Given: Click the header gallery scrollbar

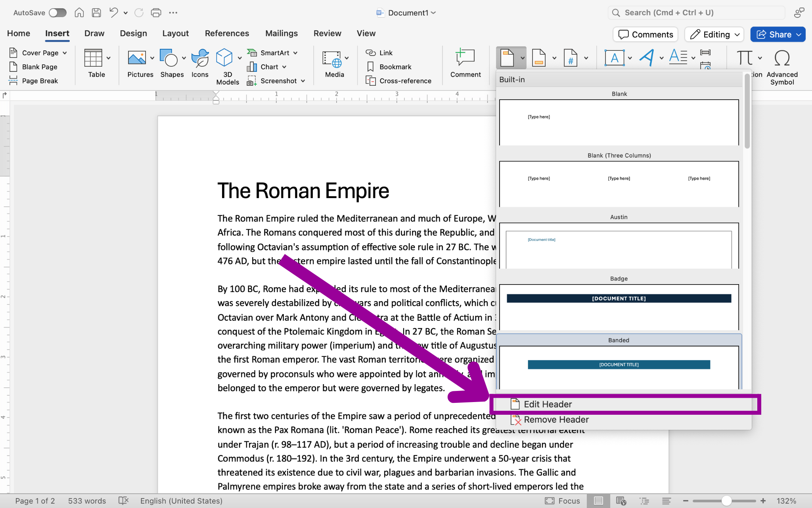Looking at the screenshot, I should (747, 111).
